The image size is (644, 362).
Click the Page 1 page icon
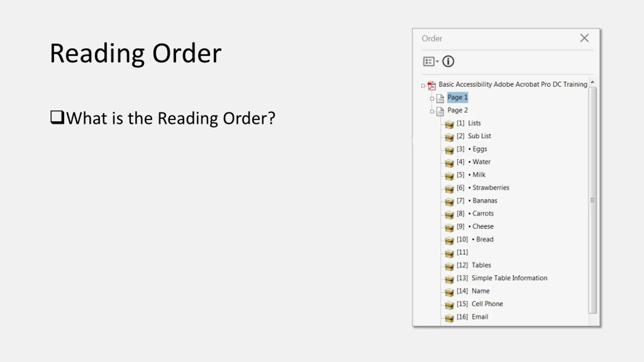pos(440,98)
